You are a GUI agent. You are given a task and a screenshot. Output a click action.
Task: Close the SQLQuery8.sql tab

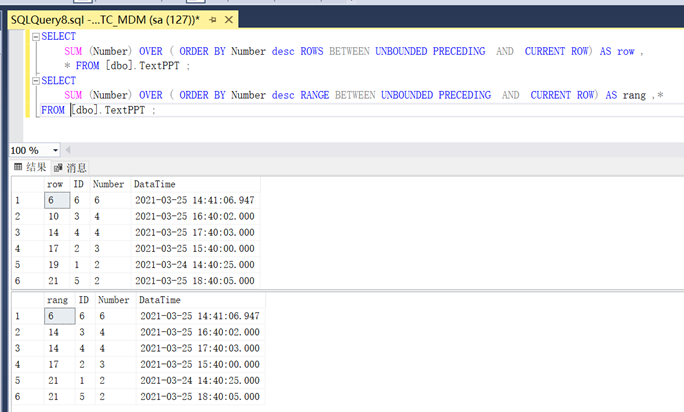click(229, 20)
